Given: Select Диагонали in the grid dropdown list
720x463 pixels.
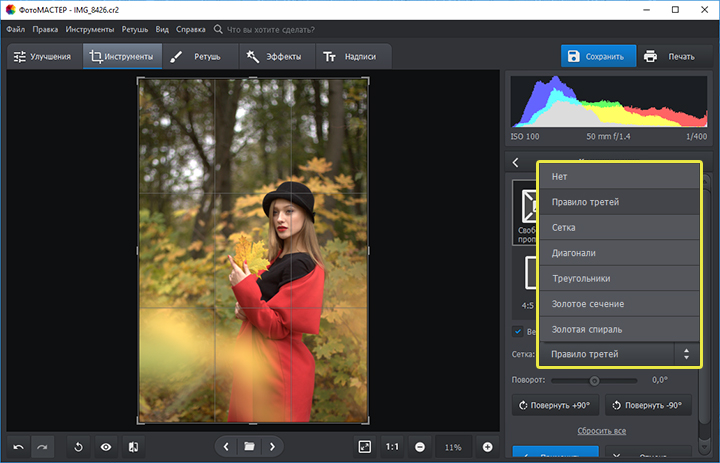Looking at the screenshot, I should pyautogui.click(x=573, y=253).
